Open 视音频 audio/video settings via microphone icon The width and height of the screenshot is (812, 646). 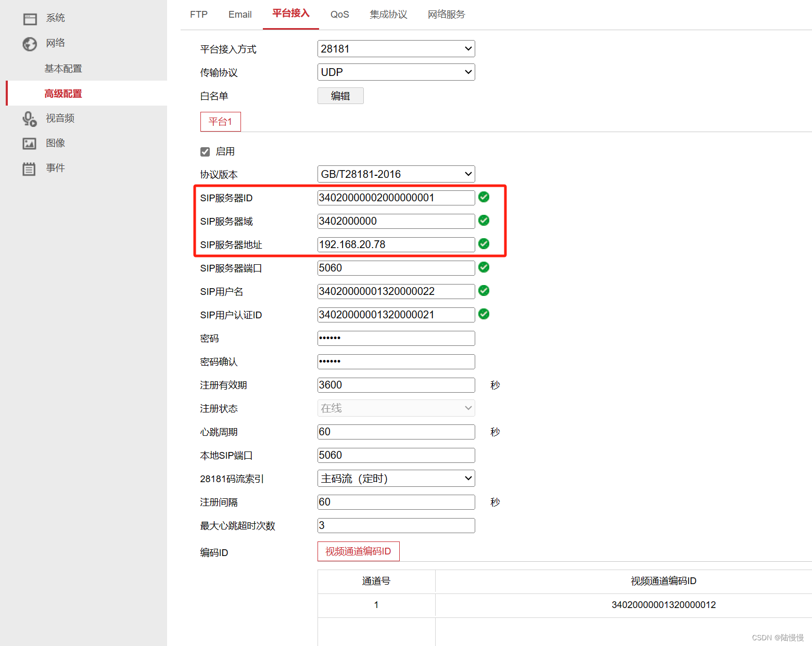(30, 118)
